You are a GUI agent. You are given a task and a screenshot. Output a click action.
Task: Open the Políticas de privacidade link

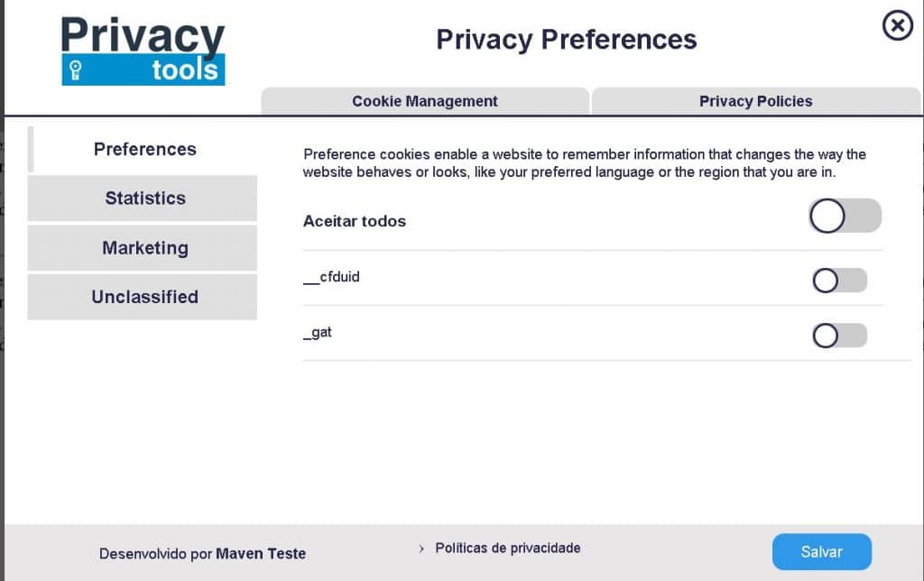[508, 548]
